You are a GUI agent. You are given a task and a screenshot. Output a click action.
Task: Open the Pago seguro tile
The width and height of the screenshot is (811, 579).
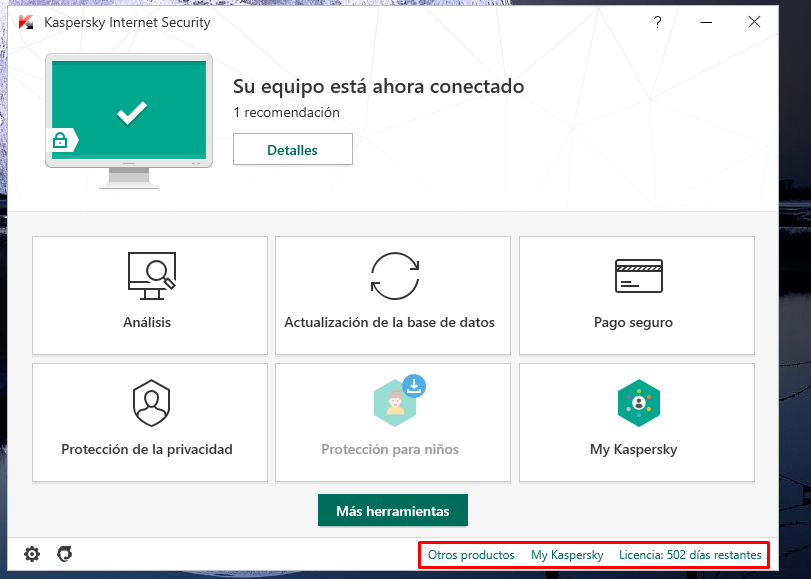click(x=637, y=295)
